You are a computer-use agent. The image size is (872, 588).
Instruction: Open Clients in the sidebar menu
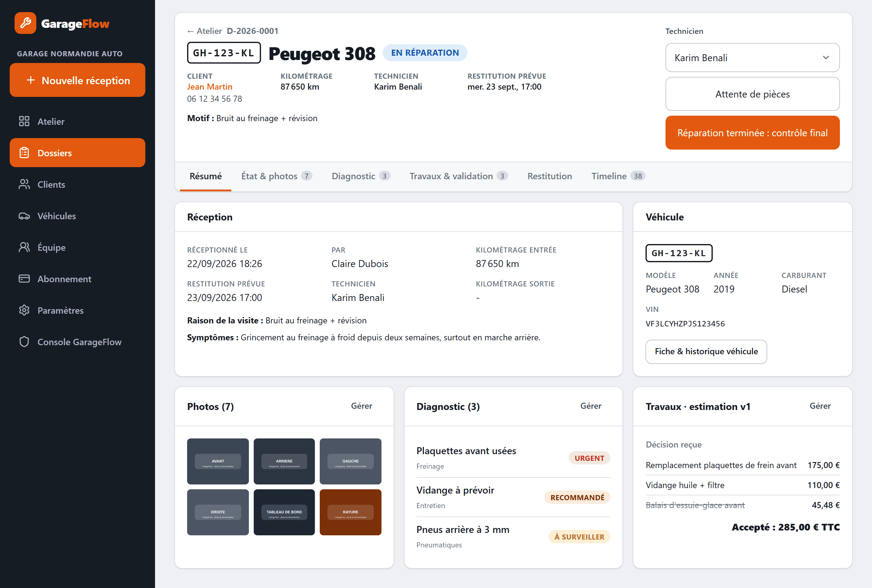77,184
